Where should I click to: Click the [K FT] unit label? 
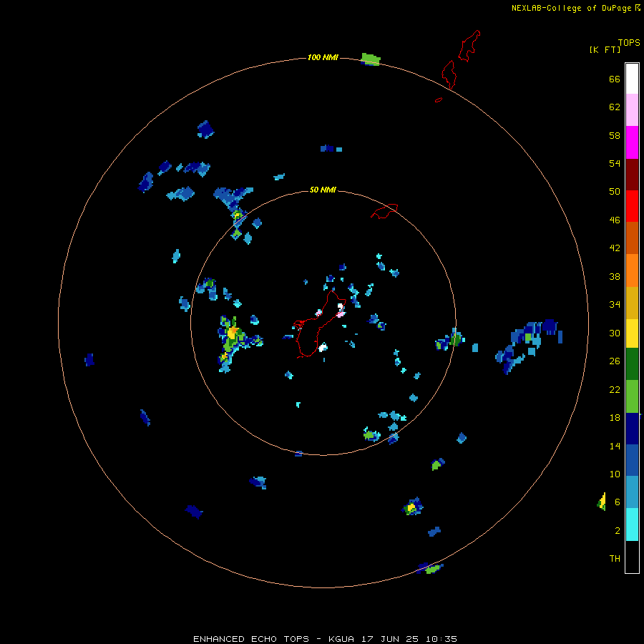pos(605,49)
